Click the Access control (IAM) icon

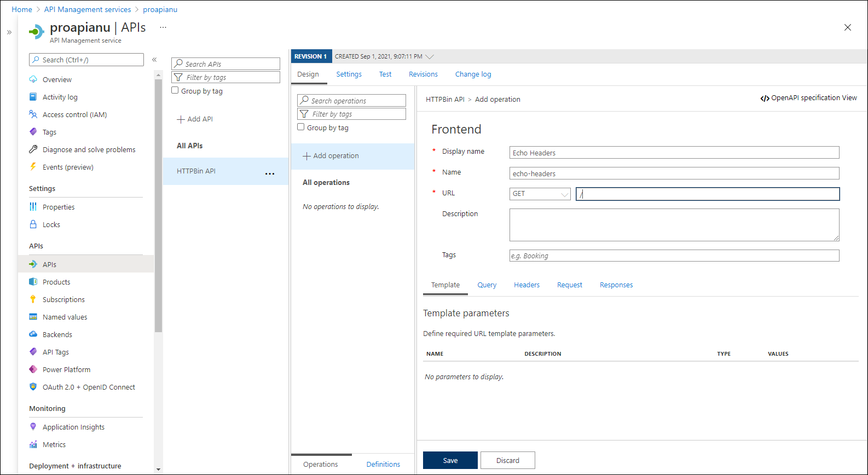[33, 114]
